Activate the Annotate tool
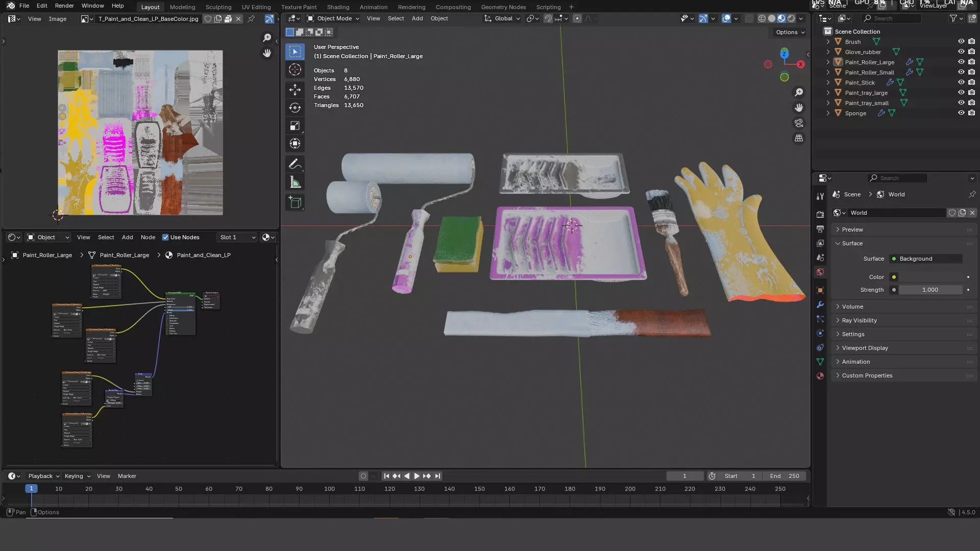Screen dimensions: 980x551 (x=295, y=164)
